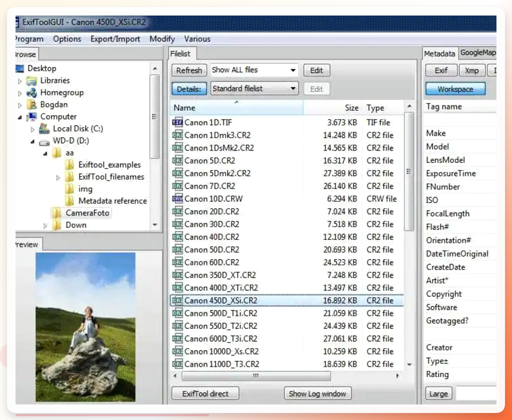This screenshot has height=420, width=512.
Task: Switch to the GoogleMap tab
Action: pos(478,52)
